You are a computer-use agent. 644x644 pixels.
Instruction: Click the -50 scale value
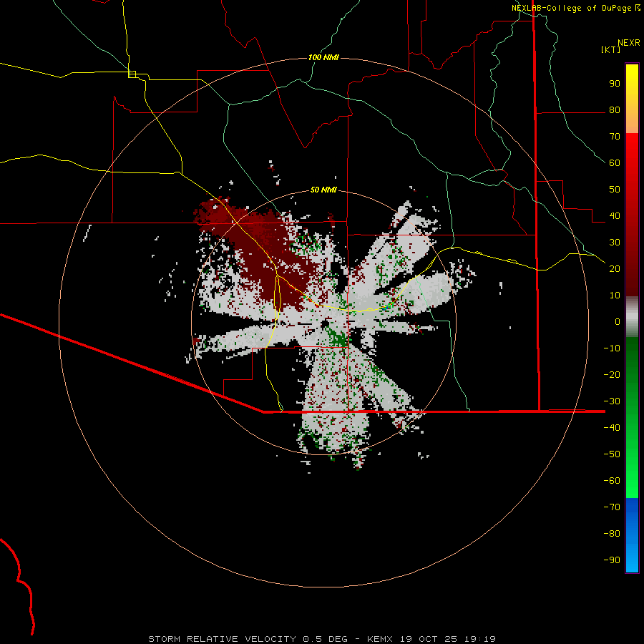click(x=612, y=454)
